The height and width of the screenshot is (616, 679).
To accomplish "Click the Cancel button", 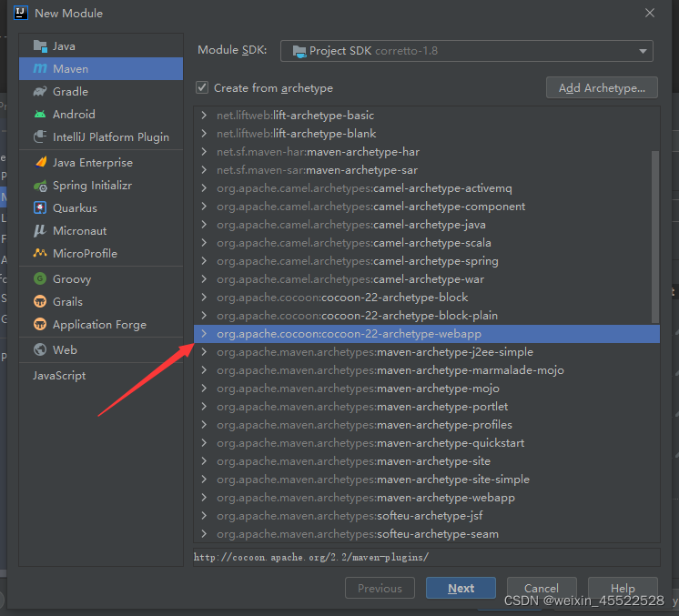I will tap(542, 588).
